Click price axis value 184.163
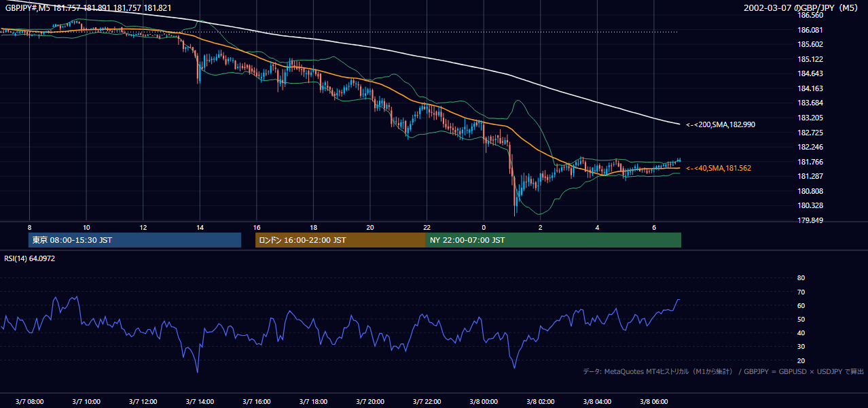The height and width of the screenshot is (408, 868). 810,88
